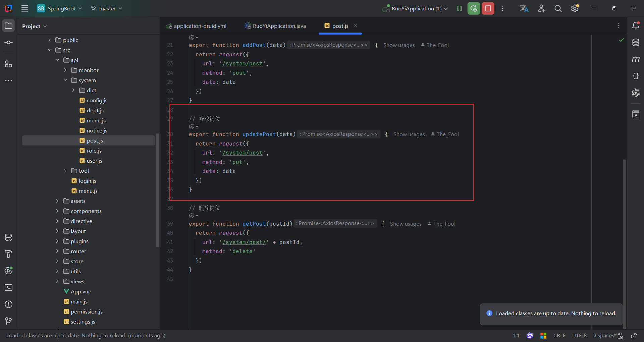
Task: Open more run actions menu
Action: (x=502, y=8)
